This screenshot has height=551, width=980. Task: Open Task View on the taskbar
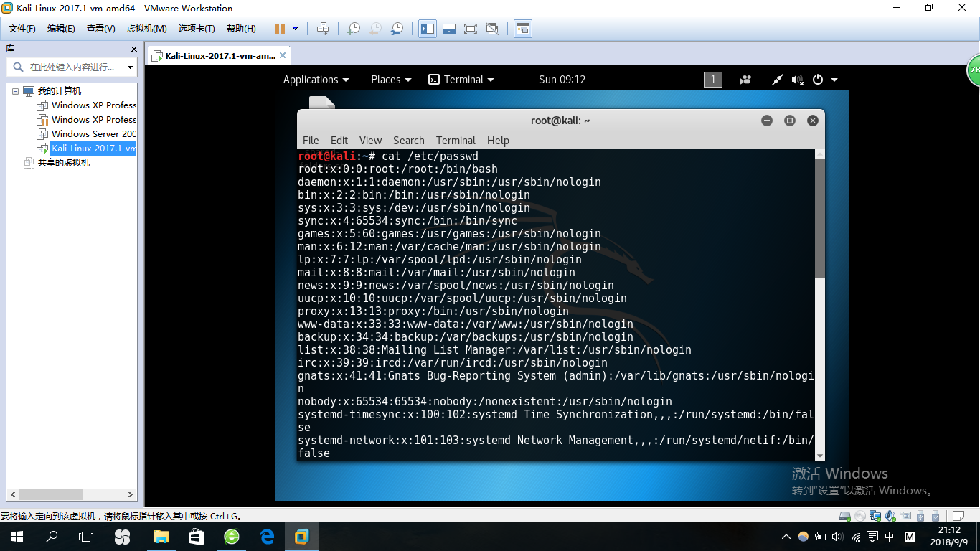pyautogui.click(x=86, y=537)
